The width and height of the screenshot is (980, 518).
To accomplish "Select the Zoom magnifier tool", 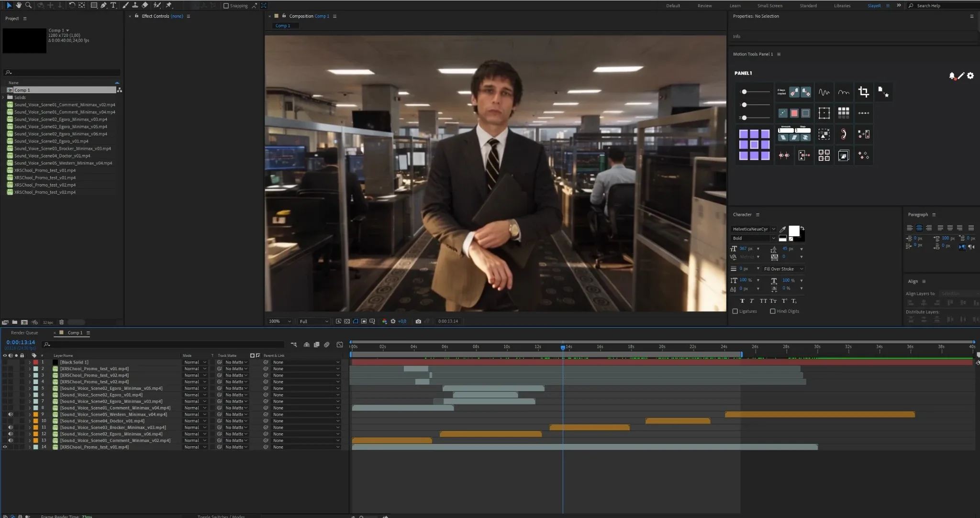I will coord(28,5).
